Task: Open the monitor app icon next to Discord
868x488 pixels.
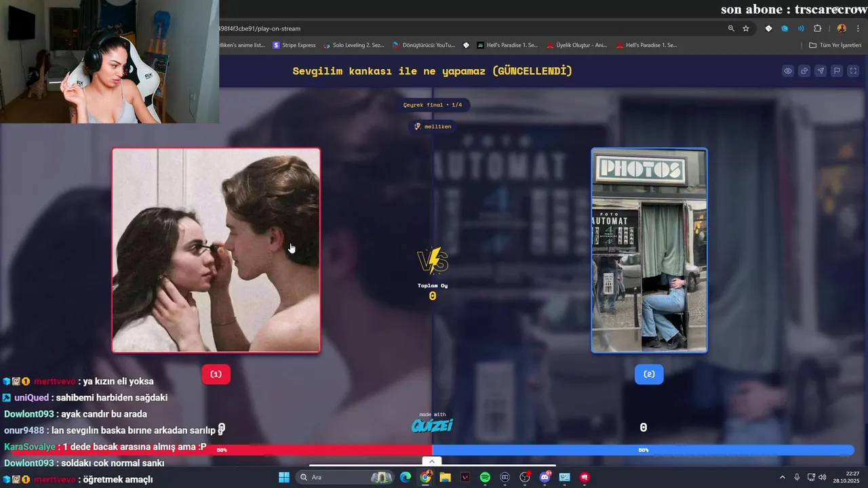Action: click(x=565, y=477)
